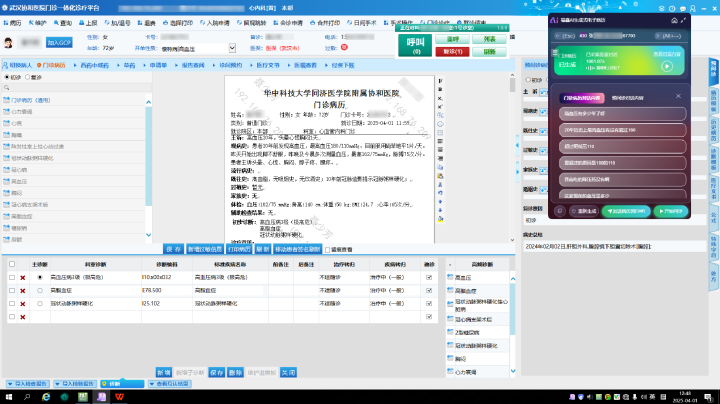Open the 病历 toolbar item

pyautogui.click(x=12, y=23)
